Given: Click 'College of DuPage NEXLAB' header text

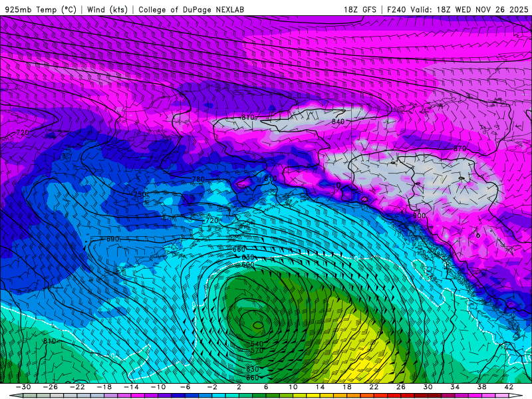Looking at the screenshot, I should point(191,9).
